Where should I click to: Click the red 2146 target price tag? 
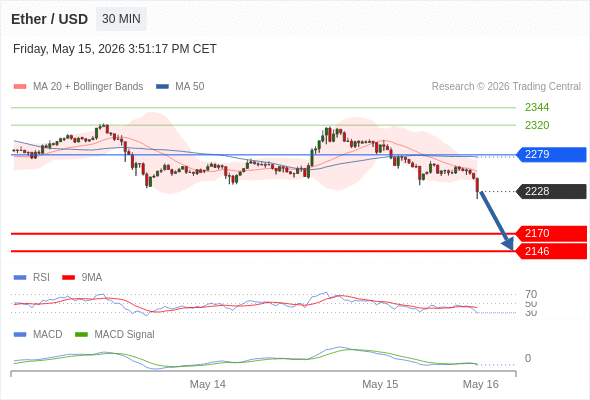[551, 251]
